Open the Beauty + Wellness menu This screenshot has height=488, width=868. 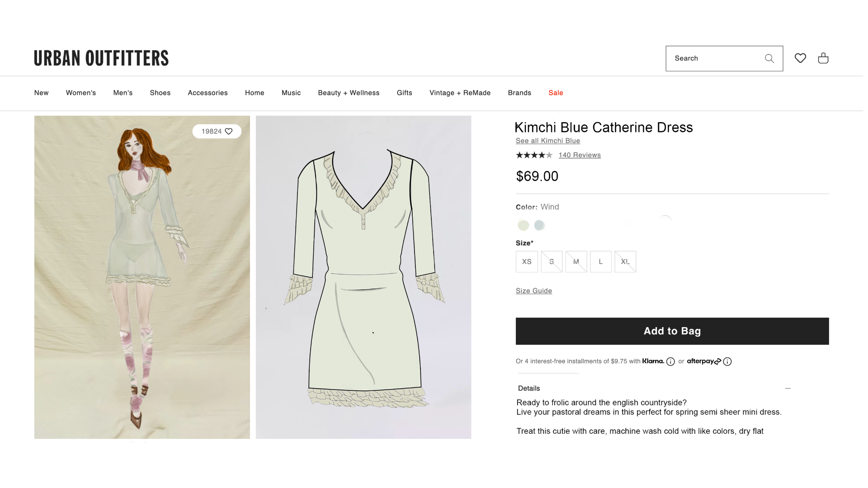coord(349,93)
